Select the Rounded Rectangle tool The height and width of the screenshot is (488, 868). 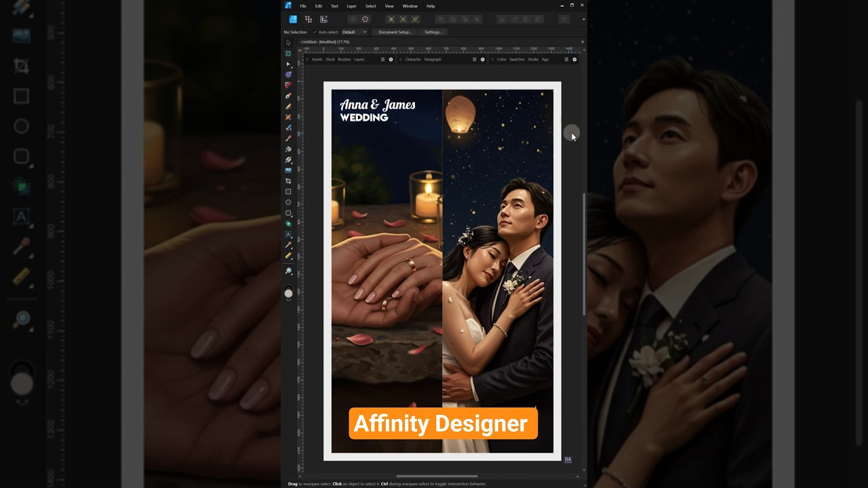point(288,213)
